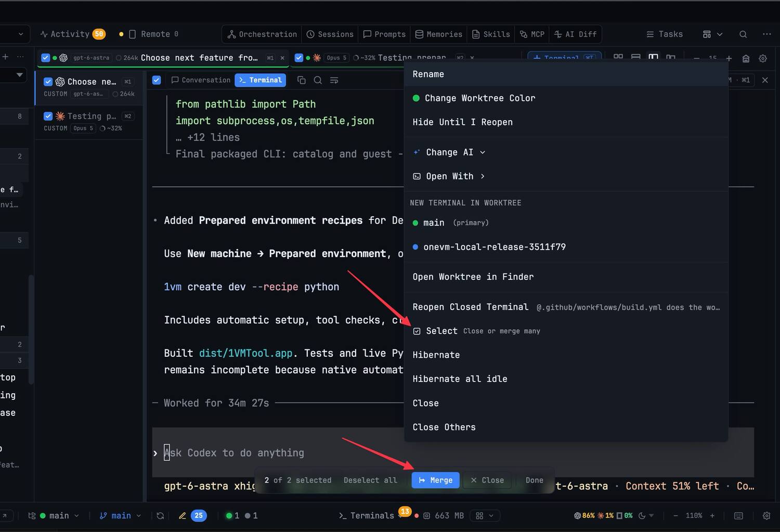Click the 663 MB memory indicator
Image resolution: width=780 pixels, height=532 pixels.
pos(443,515)
